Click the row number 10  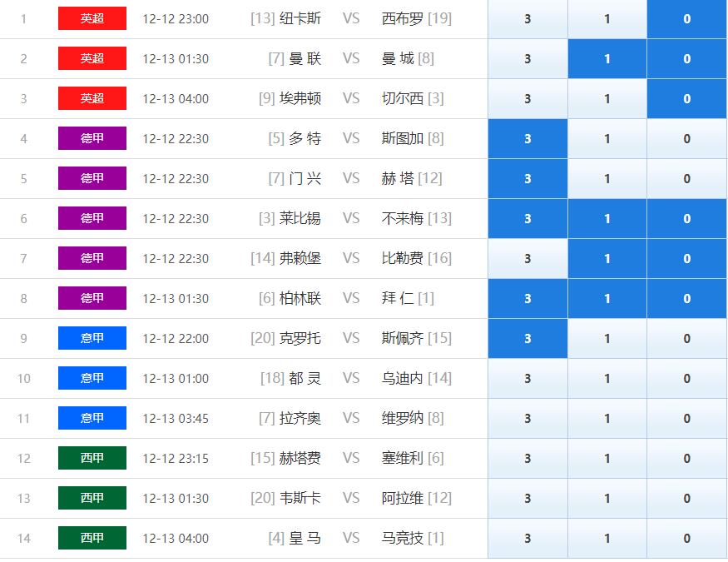click(x=23, y=379)
